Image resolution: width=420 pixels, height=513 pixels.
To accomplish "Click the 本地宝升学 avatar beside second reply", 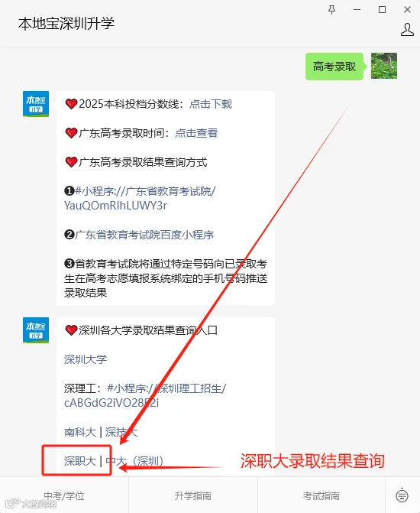I will pos(36,330).
